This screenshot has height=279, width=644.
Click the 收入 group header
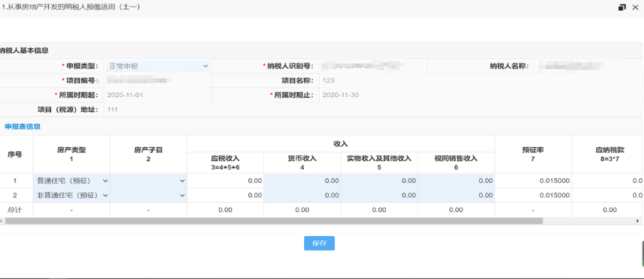click(341, 144)
